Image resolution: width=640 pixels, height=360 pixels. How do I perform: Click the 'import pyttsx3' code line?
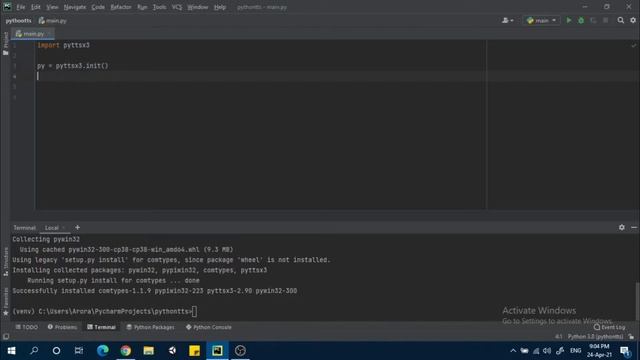tap(63, 45)
